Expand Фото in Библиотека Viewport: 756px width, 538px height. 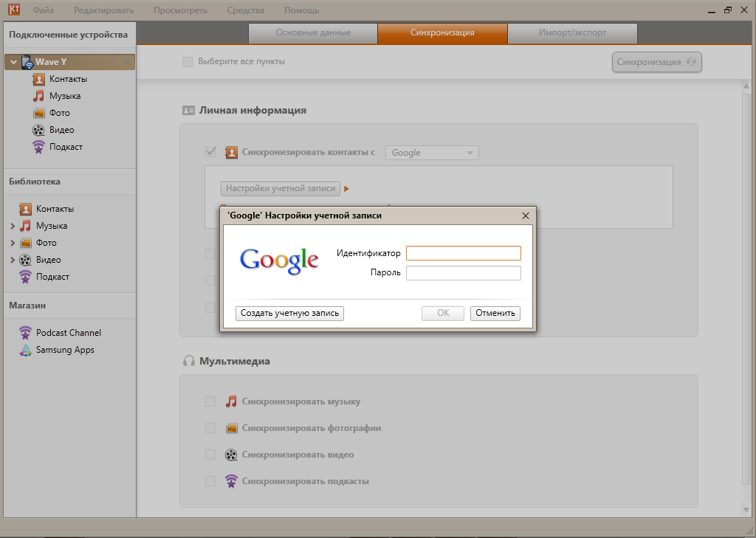(x=13, y=243)
